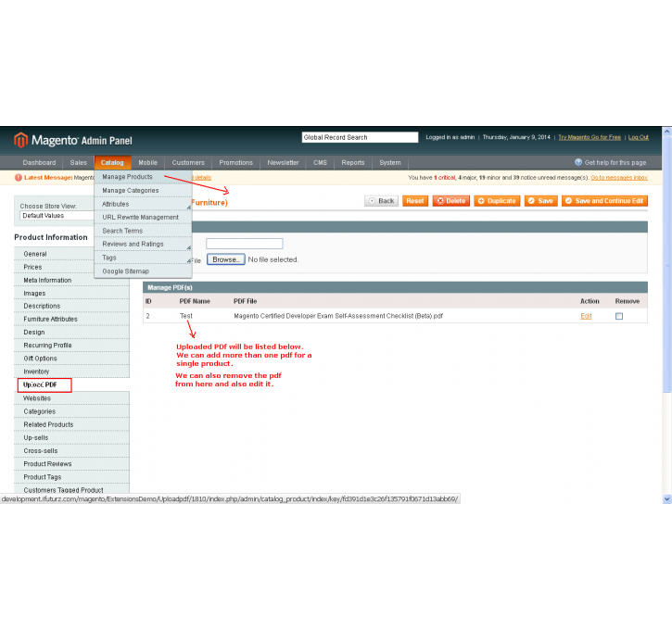The height and width of the screenshot is (630, 672).
Task: Open the Mobile menu
Action: pyautogui.click(x=148, y=163)
